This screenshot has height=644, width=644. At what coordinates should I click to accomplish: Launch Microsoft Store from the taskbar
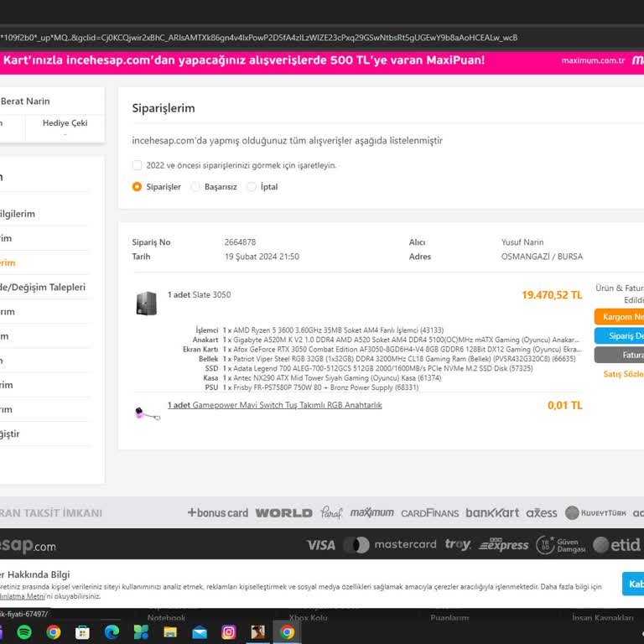tap(82, 631)
